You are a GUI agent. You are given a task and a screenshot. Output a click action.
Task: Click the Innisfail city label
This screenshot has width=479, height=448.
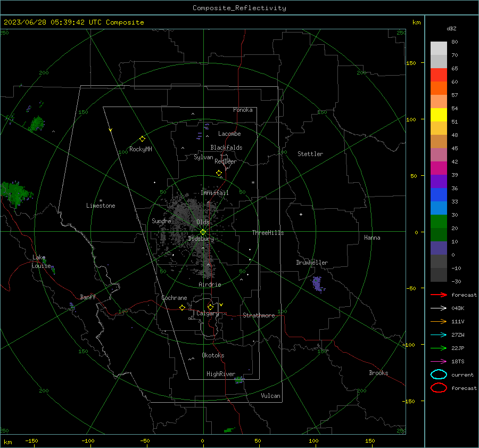click(x=214, y=193)
